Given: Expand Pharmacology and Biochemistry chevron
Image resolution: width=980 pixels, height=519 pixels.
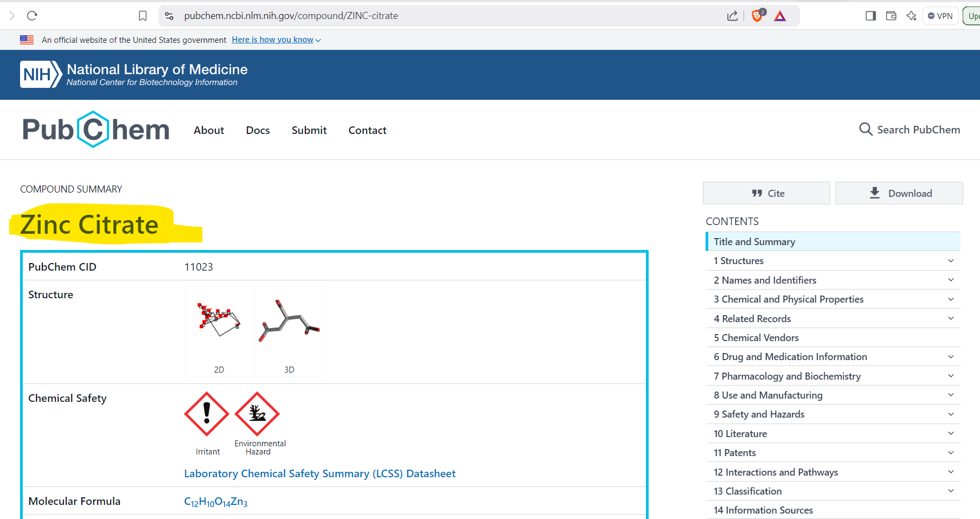Looking at the screenshot, I should click(951, 376).
